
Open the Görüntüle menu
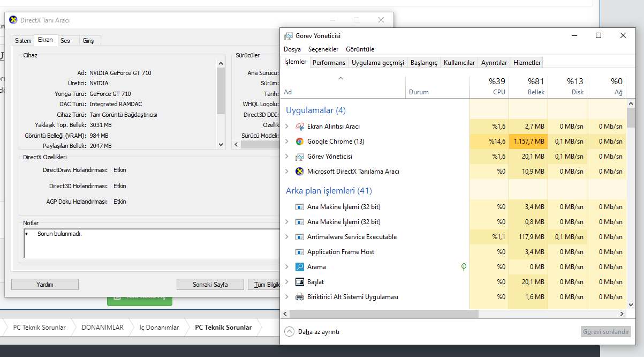(x=360, y=49)
